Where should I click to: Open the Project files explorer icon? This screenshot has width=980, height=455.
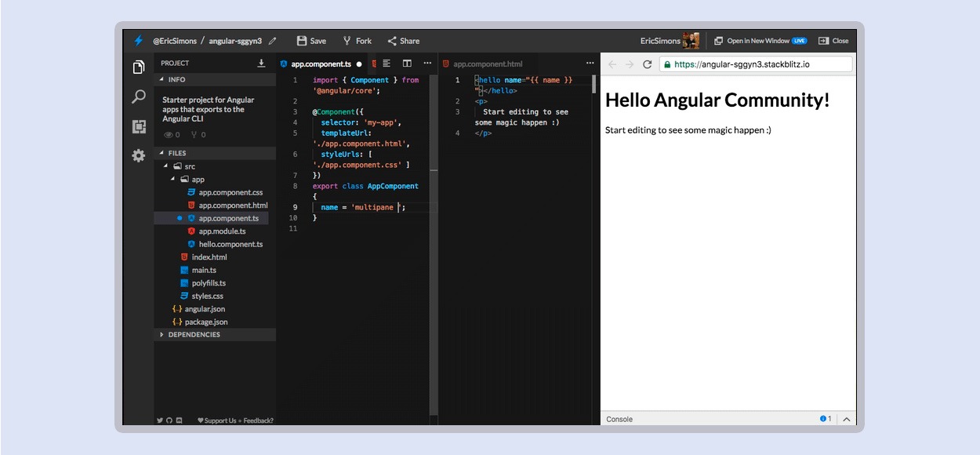tap(139, 67)
